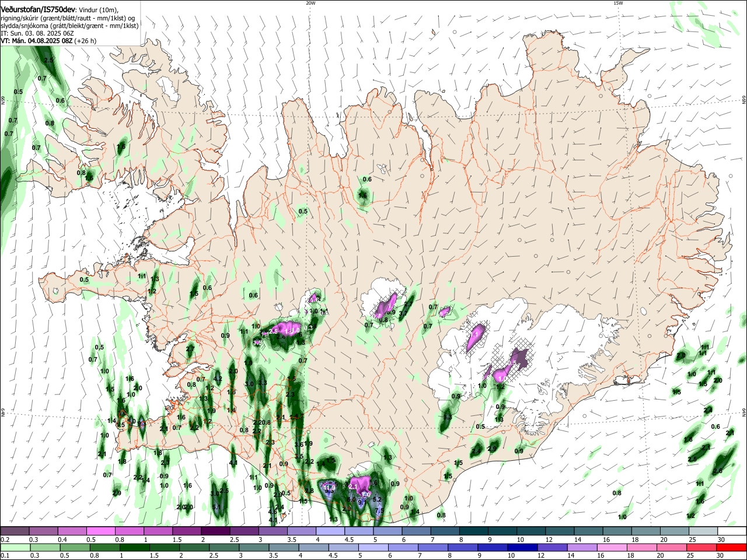Viewport: 747px width, 560px height.
Task: Pick the lower legend pink swatch between 18 and 20
Action: 642,548
